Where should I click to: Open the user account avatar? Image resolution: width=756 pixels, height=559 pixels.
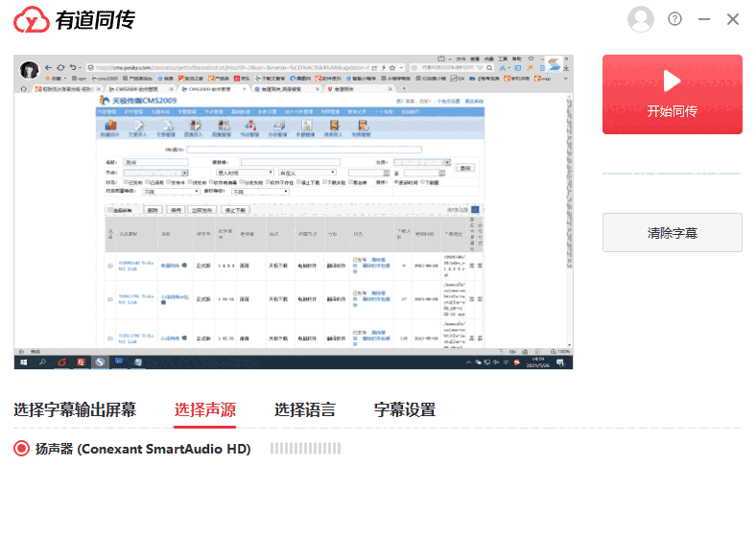pos(640,19)
